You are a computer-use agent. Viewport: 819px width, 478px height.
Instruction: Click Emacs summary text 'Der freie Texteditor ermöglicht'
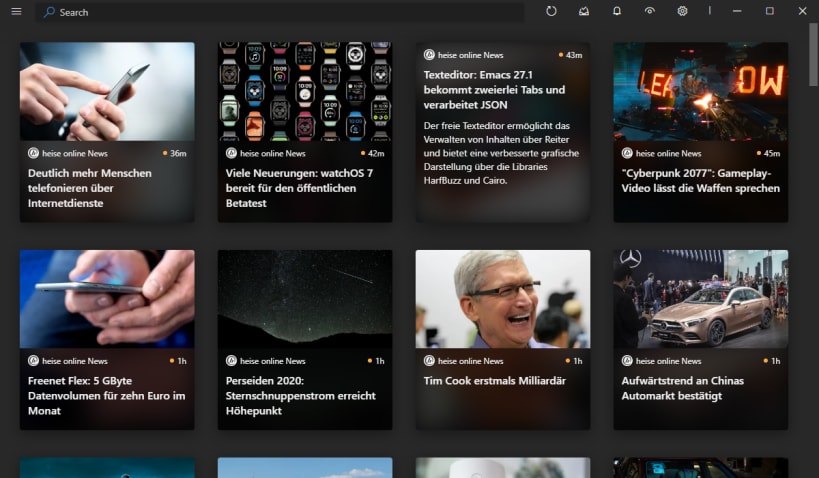tap(501, 153)
